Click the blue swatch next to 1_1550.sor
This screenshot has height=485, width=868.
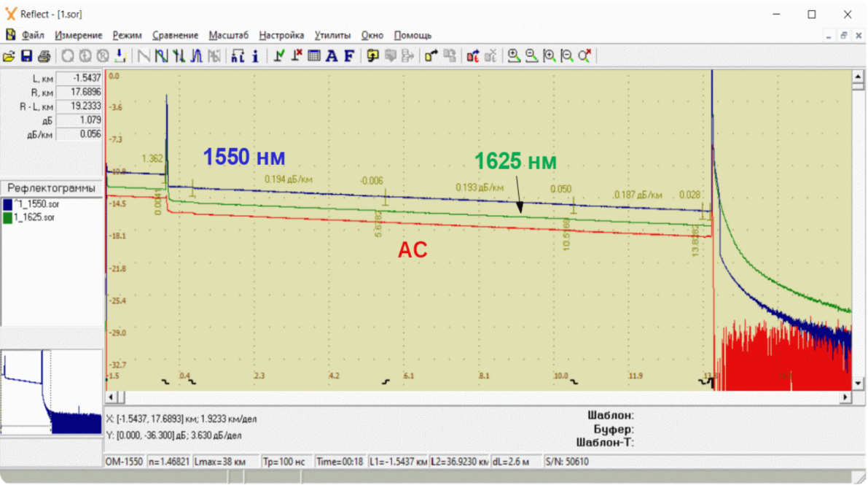tap(8, 204)
